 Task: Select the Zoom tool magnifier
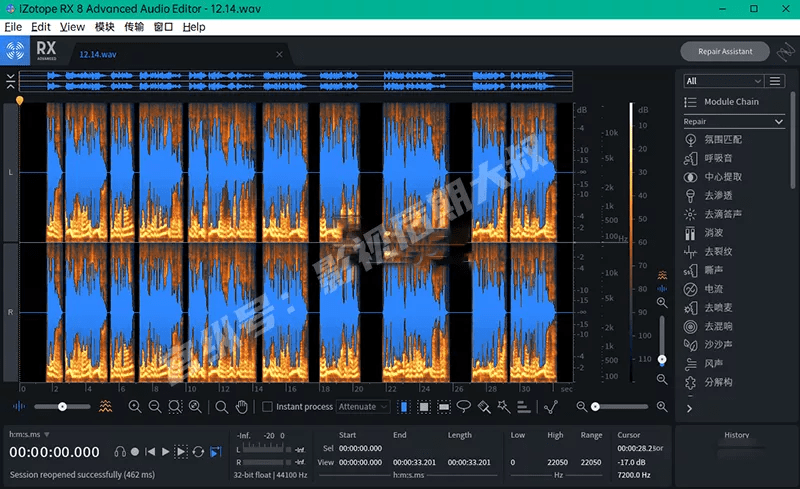point(221,407)
